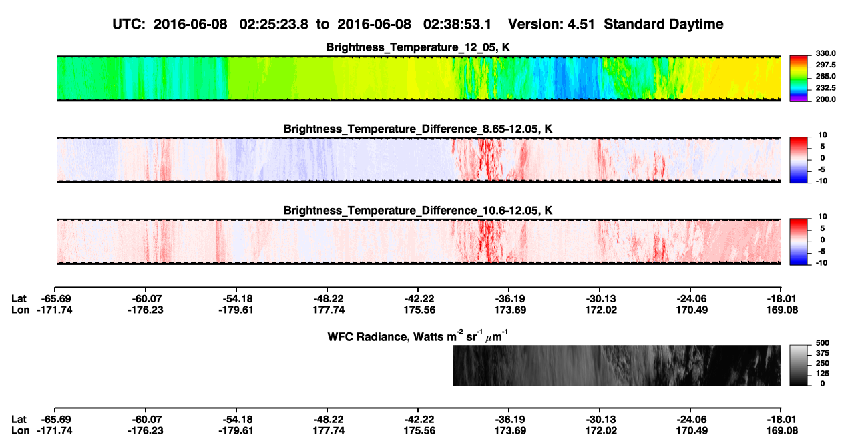
Task: Click the Brightness_Temperature_Difference_8.65-12.05, K title
Action: pos(418,129)
